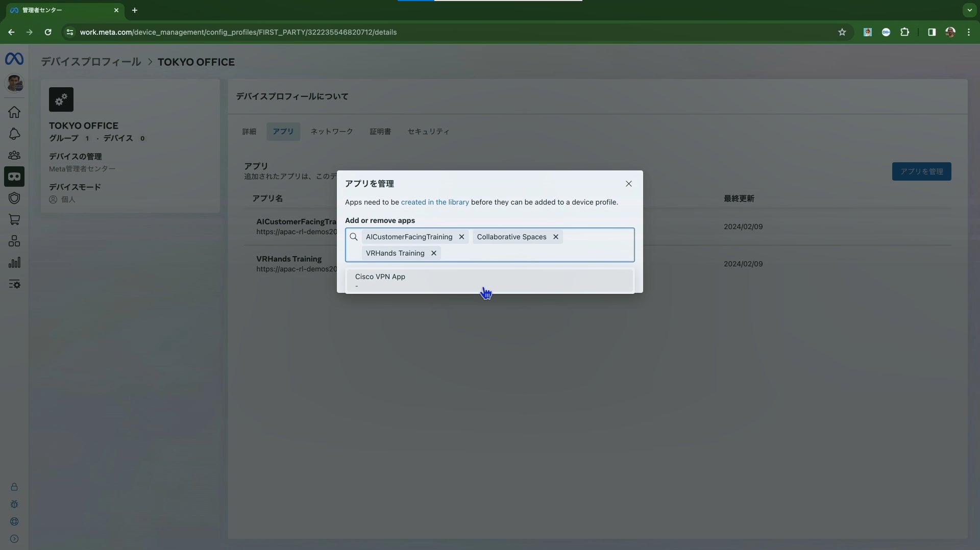Open the Extensions puzzle icon

pyautogui.click(x=905, y=32)
